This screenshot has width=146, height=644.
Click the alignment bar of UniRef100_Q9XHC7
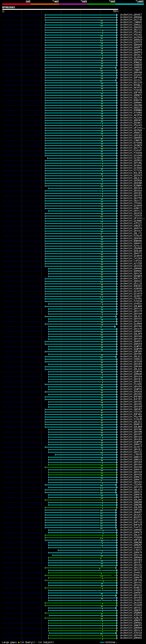[81, 15]
